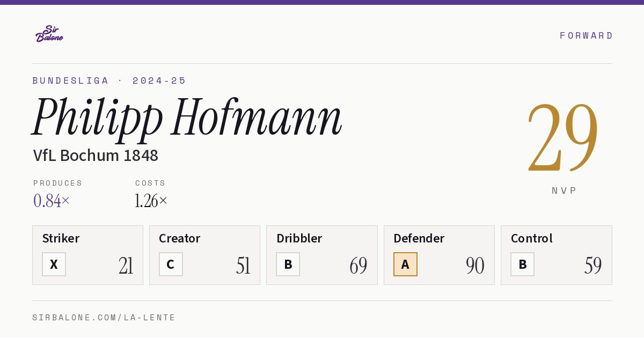Click the Defender card title
The image size is (644, 338).
419,238
